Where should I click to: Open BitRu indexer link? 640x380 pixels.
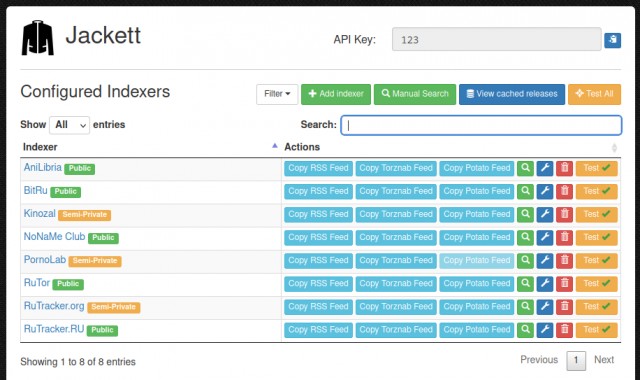tap(36, 191)
